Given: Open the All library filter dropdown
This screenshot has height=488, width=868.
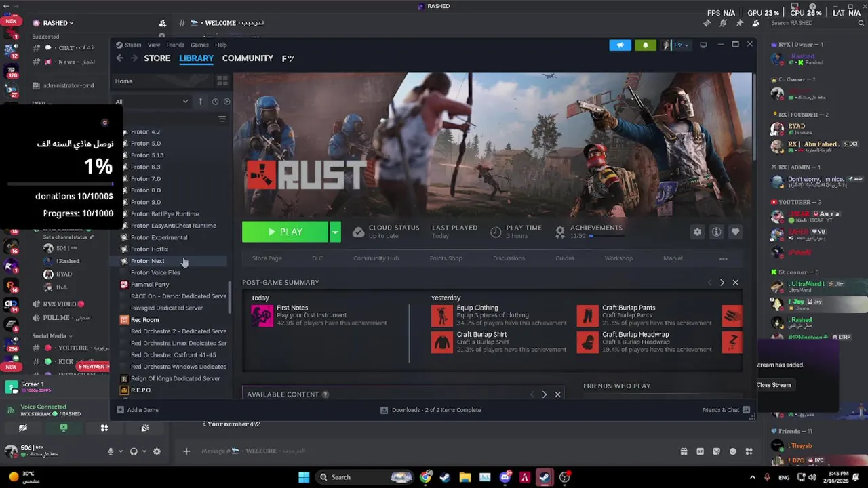Looking at the screenshot, I should tap(152, 102).
